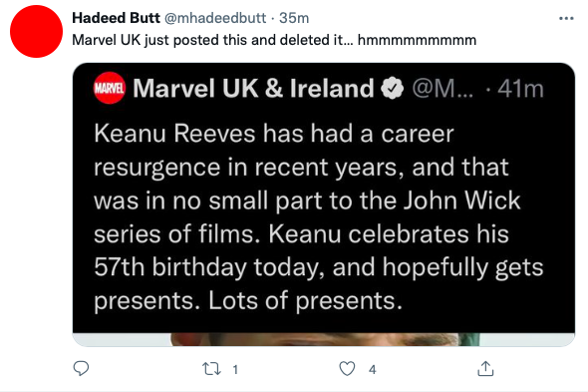Open Hadeed Butt's red profile avatar
The image size is (588, 392).
(x=36, y=31)
